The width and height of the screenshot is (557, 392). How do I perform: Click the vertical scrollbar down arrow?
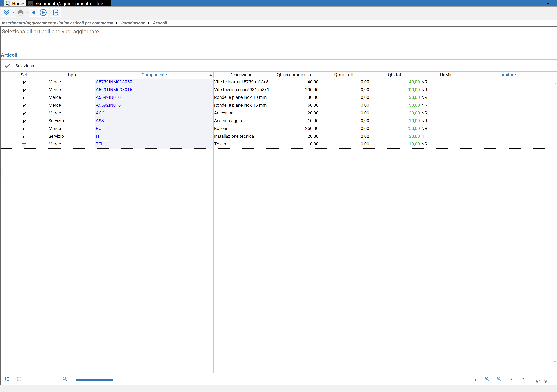pos(555,362)
